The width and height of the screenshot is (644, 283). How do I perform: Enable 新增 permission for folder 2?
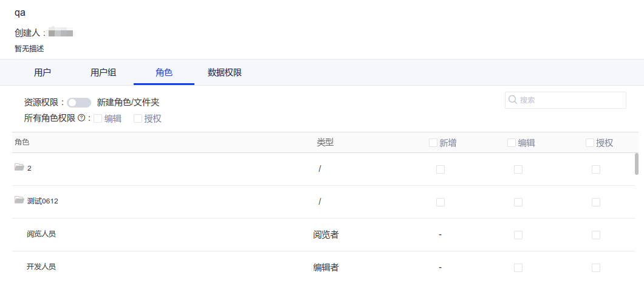[440, 169]
